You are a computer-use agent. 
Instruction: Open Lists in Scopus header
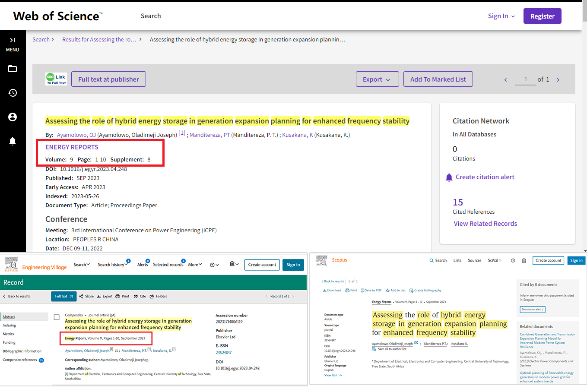457,260
